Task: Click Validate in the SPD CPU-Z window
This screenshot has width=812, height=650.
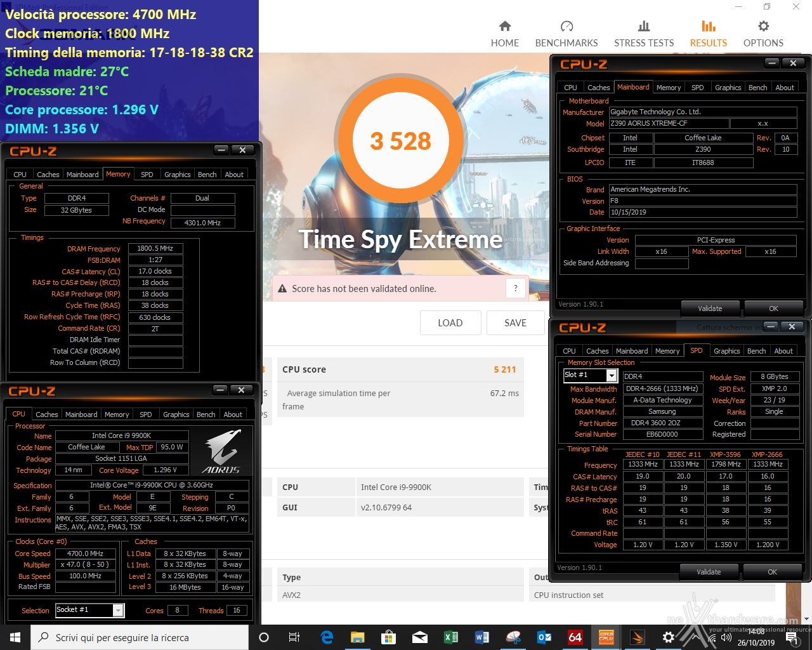Action: [709, 572]
